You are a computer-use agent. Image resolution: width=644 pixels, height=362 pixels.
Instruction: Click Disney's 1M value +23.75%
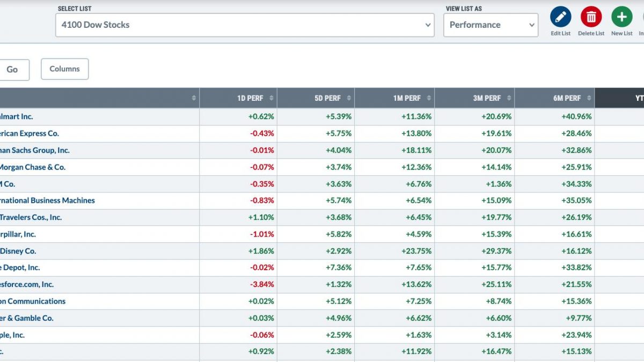click(x=416, y=251)
